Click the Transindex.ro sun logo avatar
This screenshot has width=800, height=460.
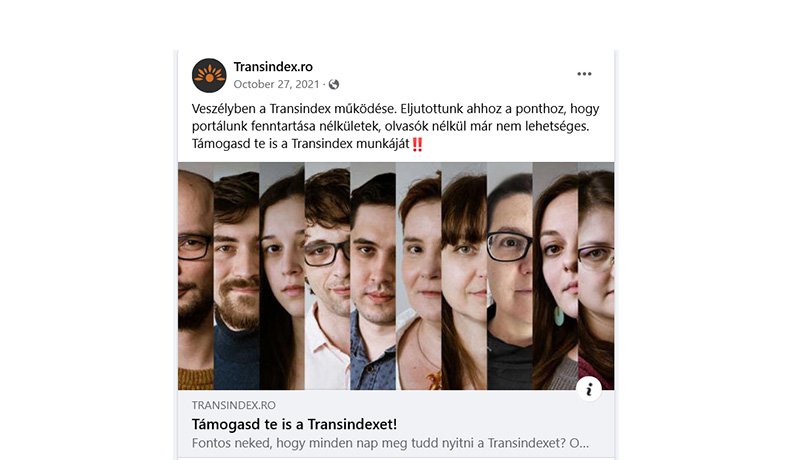point(209,75)
